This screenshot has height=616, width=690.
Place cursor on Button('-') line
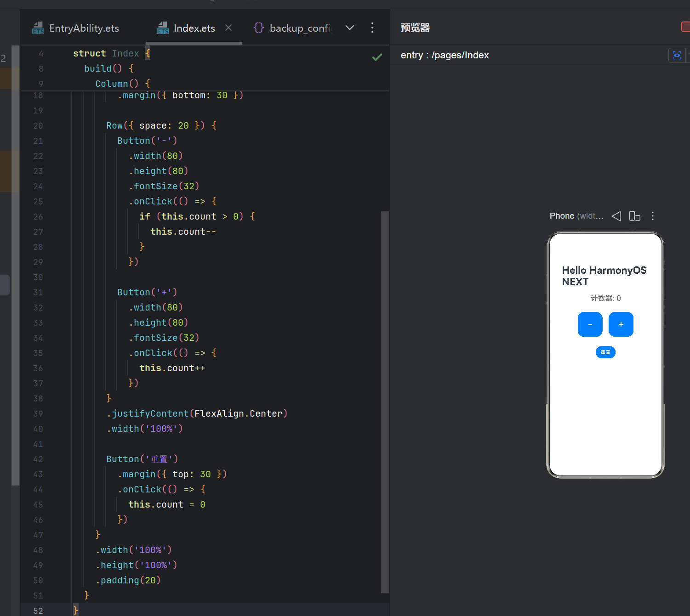point(147,141)
